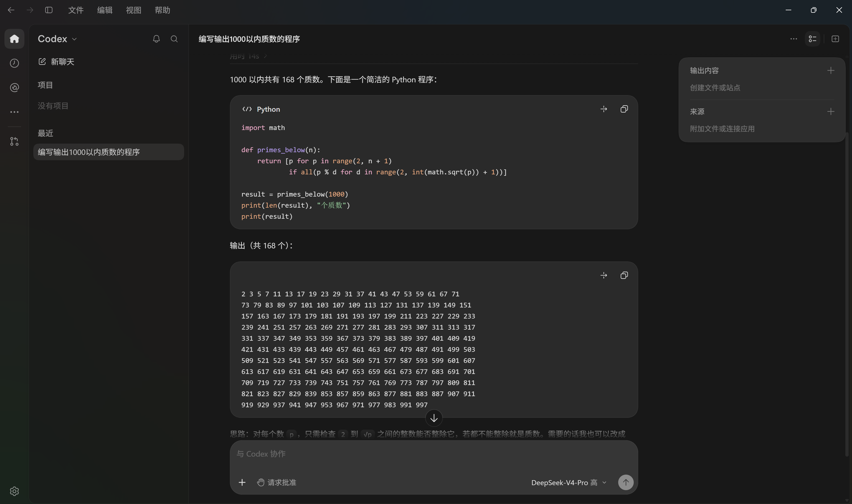Open the 编辑 menu
The height and width of the screenshot is (504, 852).
pyautogui.click(x=105, y=10)
